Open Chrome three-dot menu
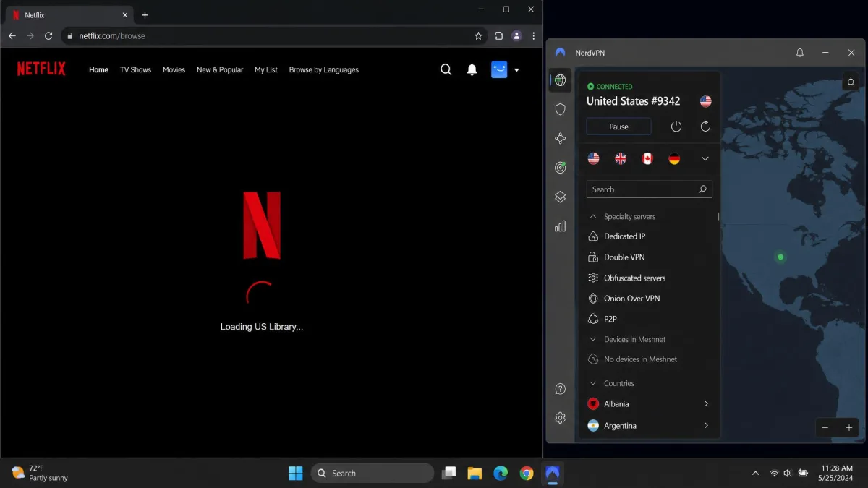The height and width of the screenshot is (488, 868). point(534,35)
